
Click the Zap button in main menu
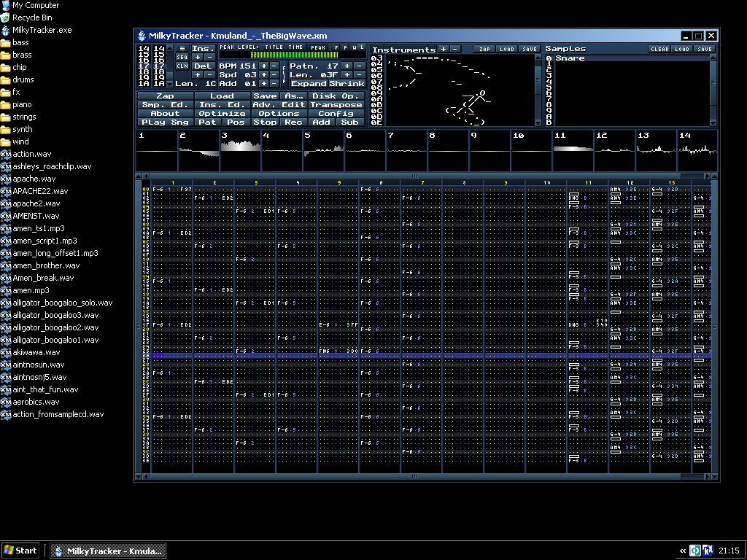pyautogui.click(x=166, y=96)
